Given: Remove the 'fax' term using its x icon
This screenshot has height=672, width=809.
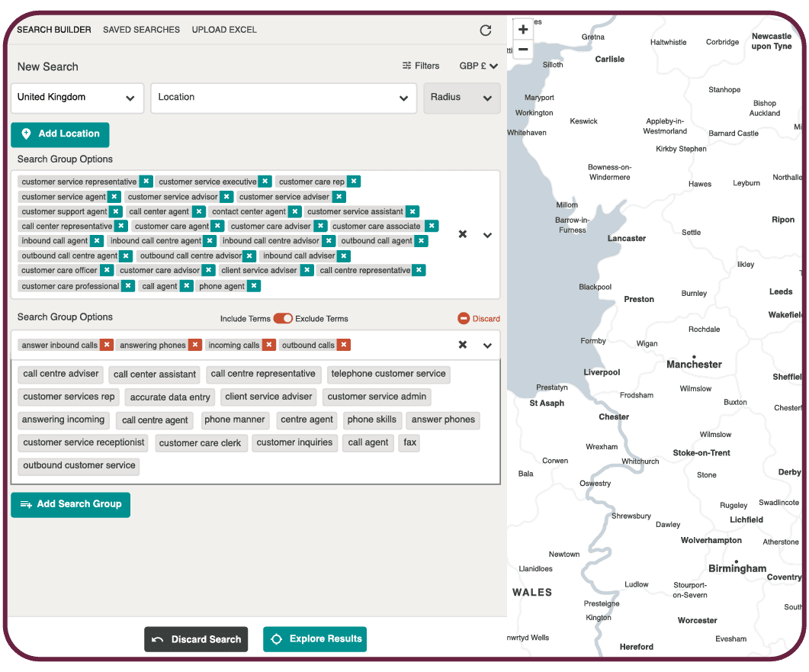Looking at the screenshot, I should coord(409,442).
